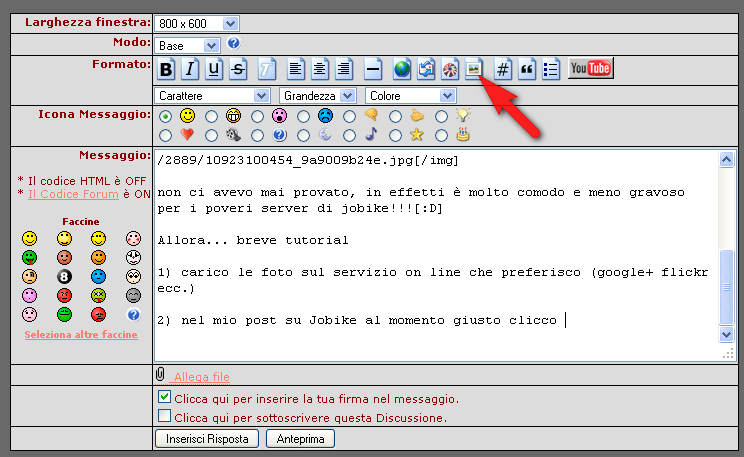Insert the red angry smiley from Faccine
The image size is (744, 457).
(x=65, y=295)
